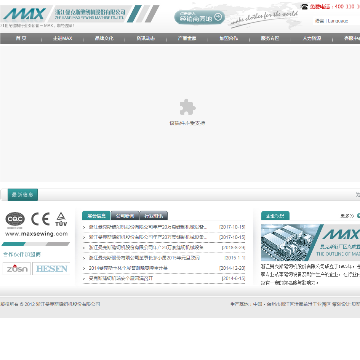360x360 pixels.
Task: Click the www.maxsewing.com text
Action: 37,234
